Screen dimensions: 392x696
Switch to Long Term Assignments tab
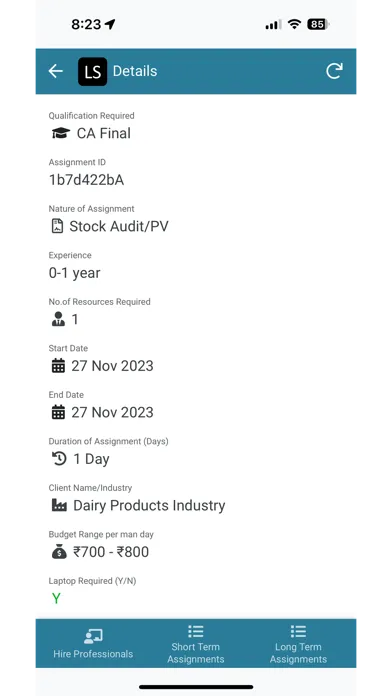[298, 644]
